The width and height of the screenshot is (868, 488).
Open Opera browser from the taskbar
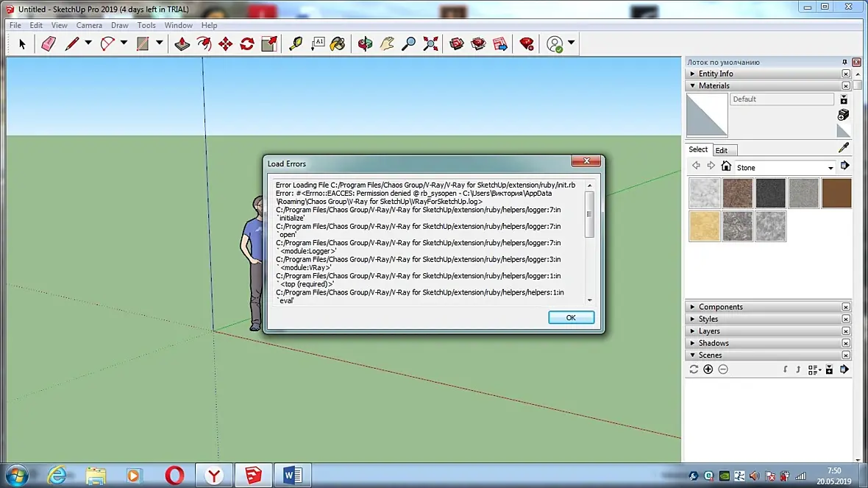[174, 475]
